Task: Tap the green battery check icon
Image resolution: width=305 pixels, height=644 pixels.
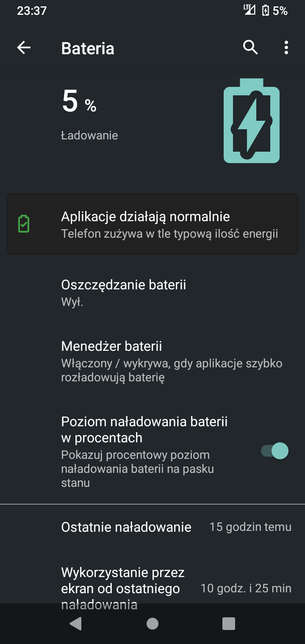Action: coord(24,224)
